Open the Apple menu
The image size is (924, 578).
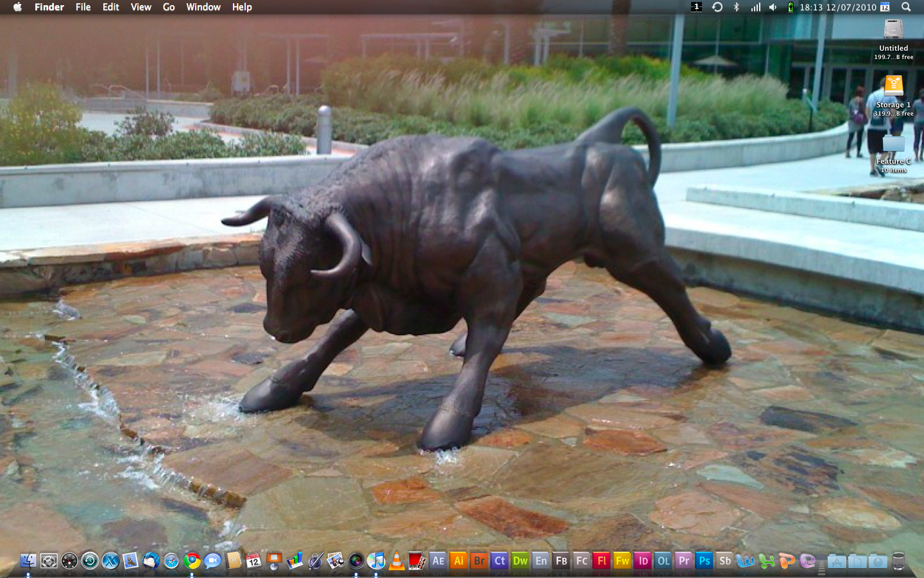coord(17,7)
